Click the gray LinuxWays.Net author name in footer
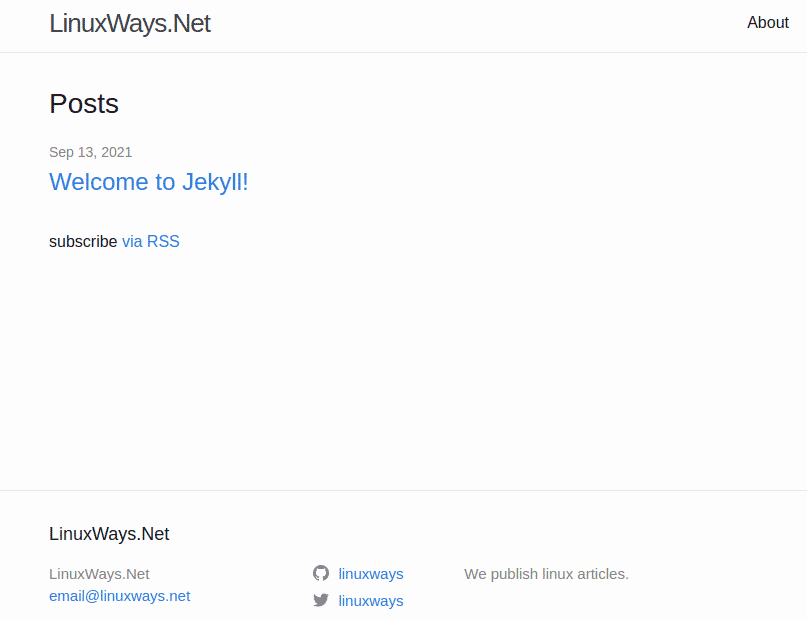Image resolution: width=807 pixels, height=621 pixels. pyautogui.click(x=99, y=574)
